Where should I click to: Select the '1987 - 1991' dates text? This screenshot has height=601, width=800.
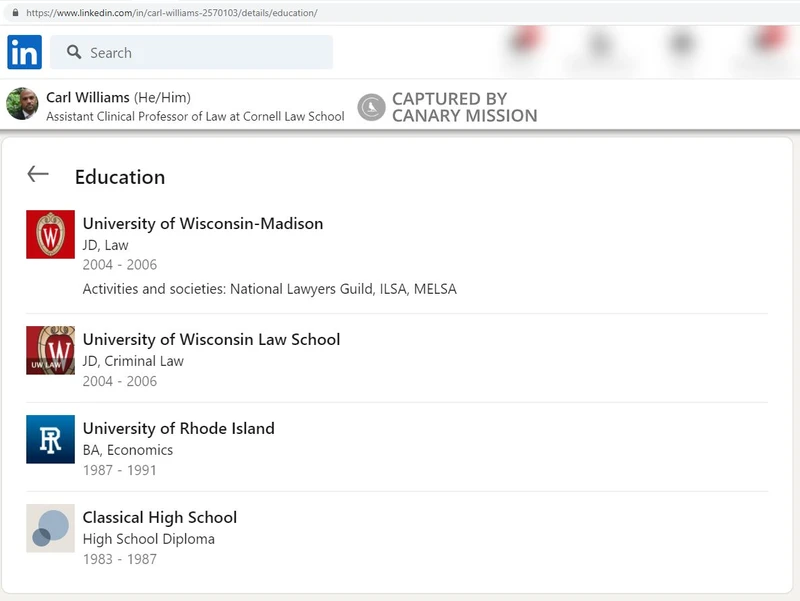tap(120, 470)
